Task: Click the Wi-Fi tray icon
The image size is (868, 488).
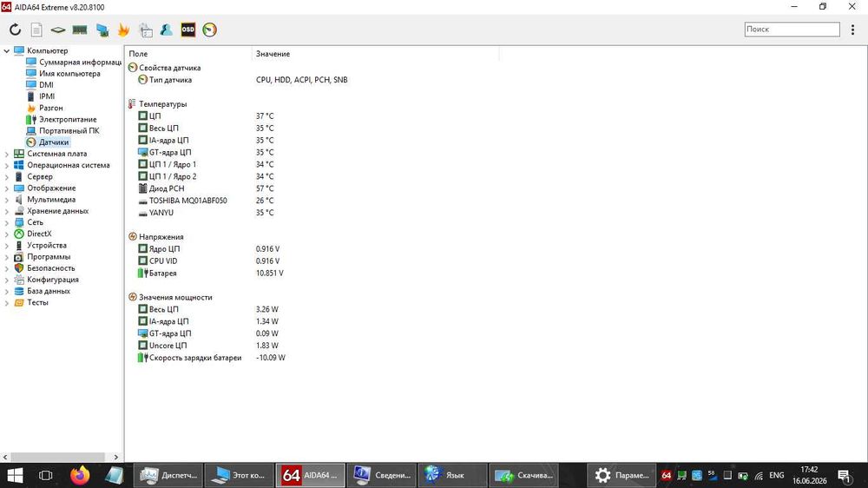Action: pos(759,475)
